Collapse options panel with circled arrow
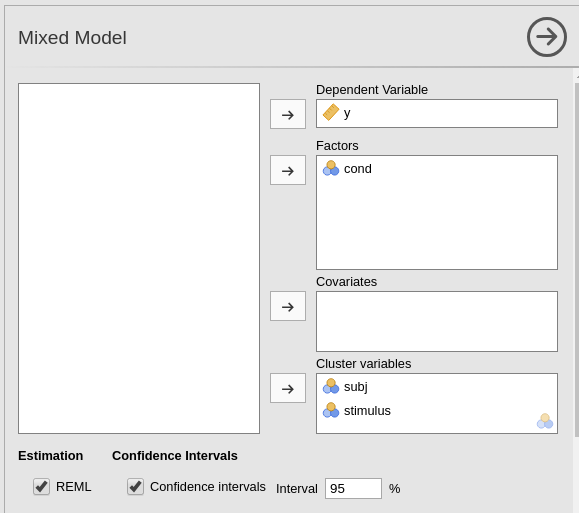The width and height of the screenshot is (579, 513). click(x=547, y=37)
